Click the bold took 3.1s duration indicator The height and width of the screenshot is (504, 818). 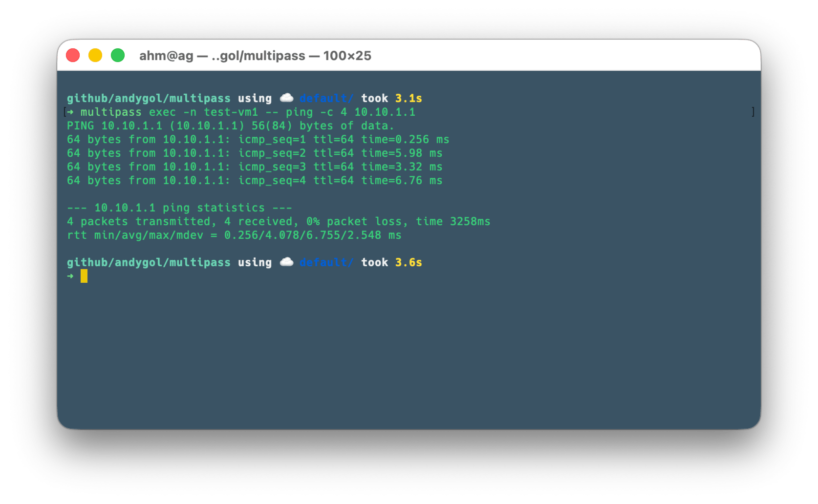click(x=390, y=97)
